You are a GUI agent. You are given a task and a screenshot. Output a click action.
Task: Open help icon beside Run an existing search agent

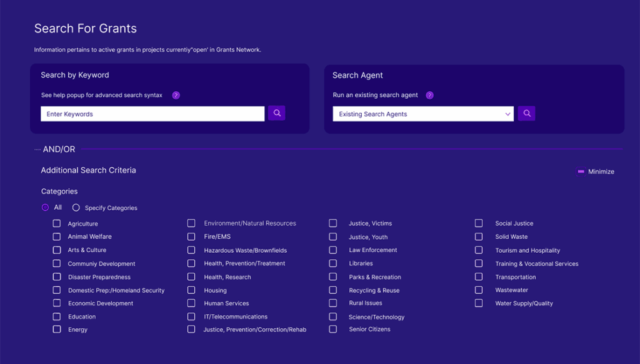(429, 96)
